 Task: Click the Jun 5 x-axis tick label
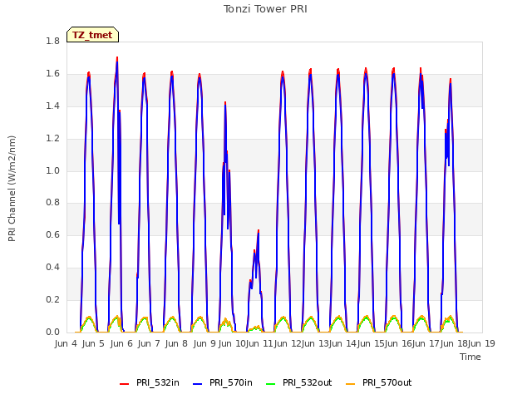[93, 343]
